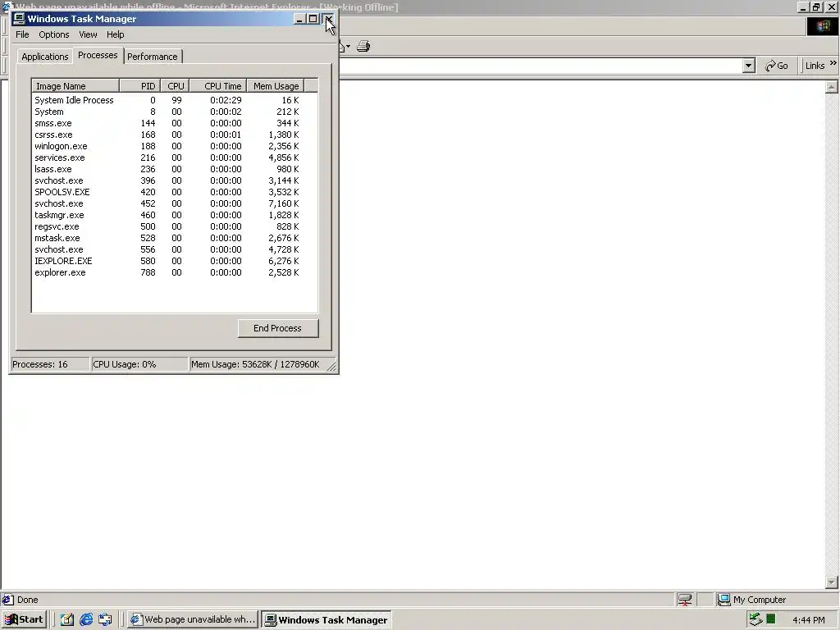This screenshot has height=630, width=840.
Task: Open the dropdown arrow left of Print icon
Action: 348,47
